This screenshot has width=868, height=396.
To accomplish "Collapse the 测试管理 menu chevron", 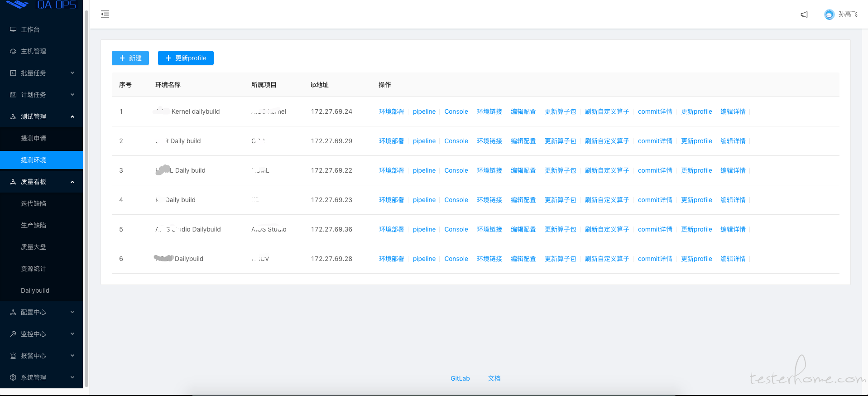I will [72, 116].
